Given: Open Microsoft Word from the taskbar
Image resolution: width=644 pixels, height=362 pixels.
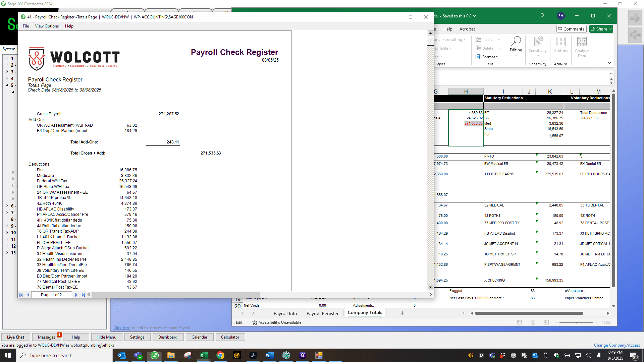Looking at the screenshot, I should (x=269, y=355).
